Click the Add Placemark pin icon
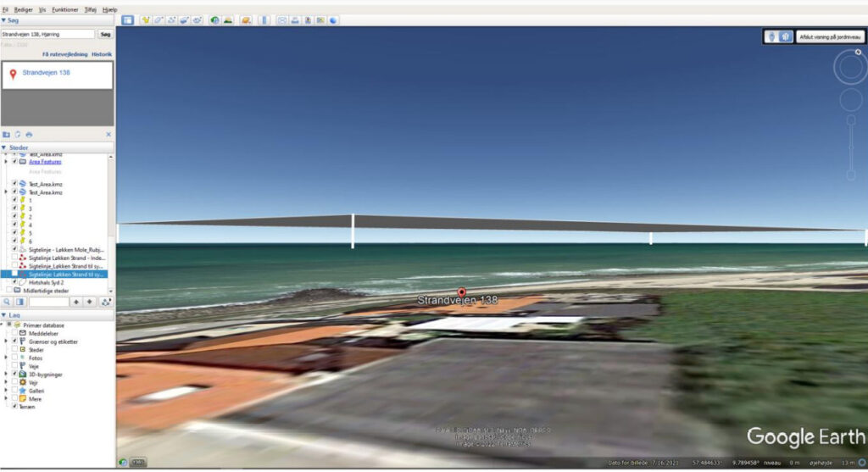 [146, 19]
